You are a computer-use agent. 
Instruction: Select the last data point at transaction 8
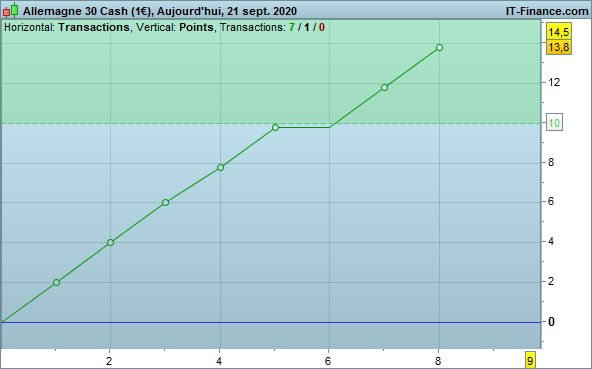point(439,48)
